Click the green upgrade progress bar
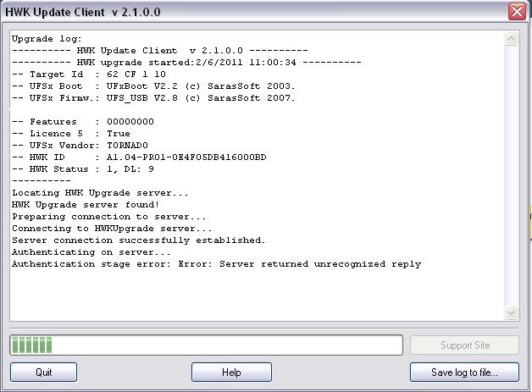Image resolution: width=532 pixels, height=392 pixels. (206, 345)
